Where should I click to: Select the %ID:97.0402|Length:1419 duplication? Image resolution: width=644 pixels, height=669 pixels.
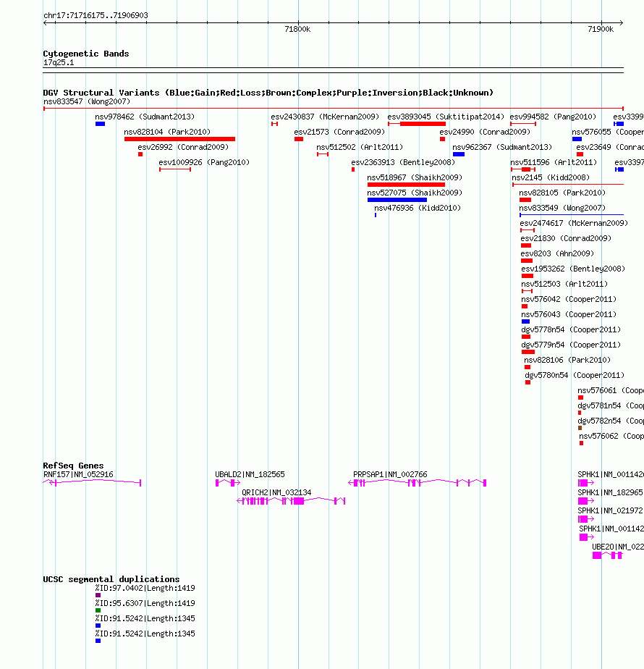point(145,589)
